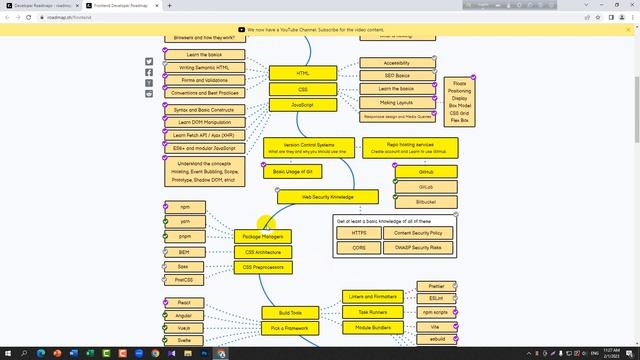Click the browser forward arrow
640x360 pixels.
[18, 18]
